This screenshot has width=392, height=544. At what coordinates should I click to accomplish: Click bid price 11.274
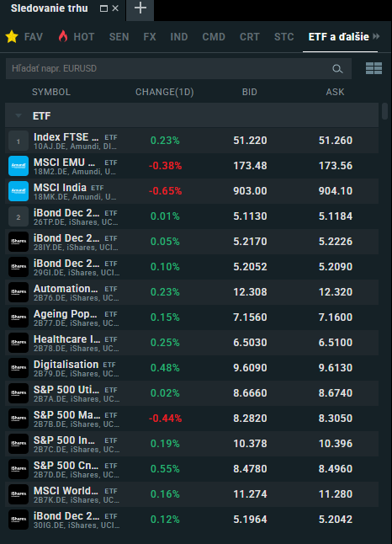click(x=250, y=494)
